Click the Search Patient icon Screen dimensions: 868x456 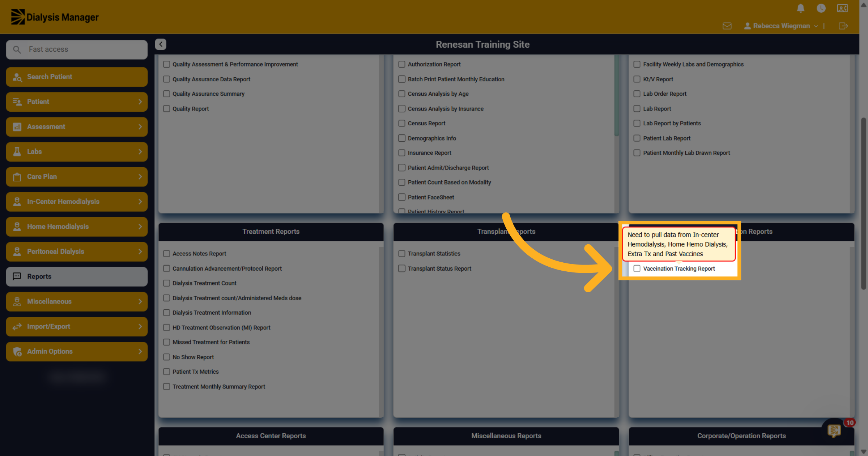click(17, 77)
